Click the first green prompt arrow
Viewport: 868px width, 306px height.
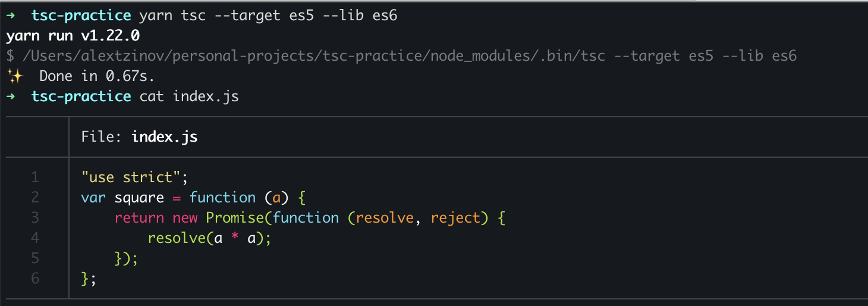point(11,15)
